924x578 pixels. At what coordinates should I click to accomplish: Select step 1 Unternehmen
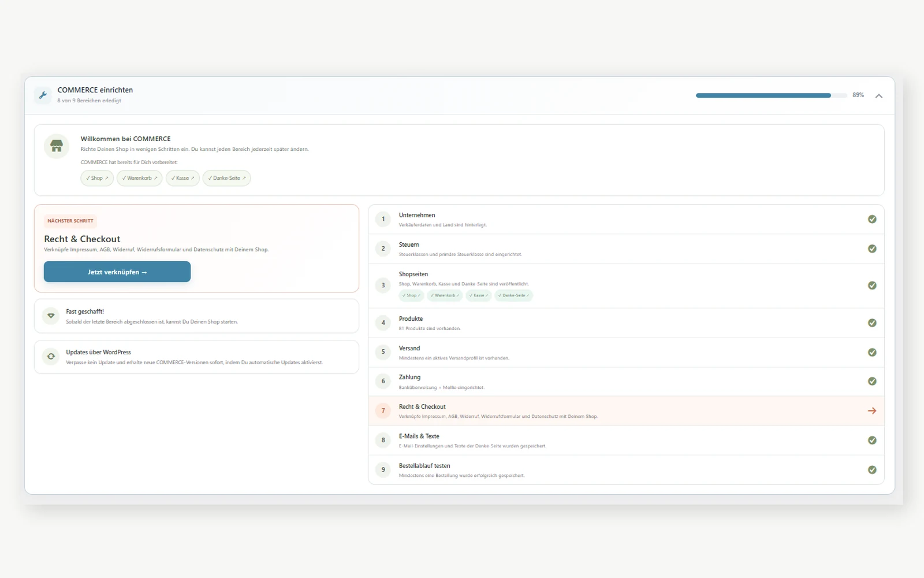coord(626,219)
